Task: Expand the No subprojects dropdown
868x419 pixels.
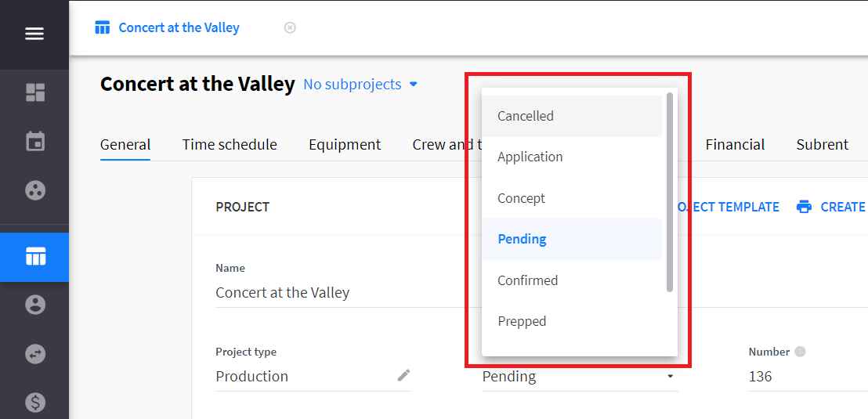Action: [x=360, y=84]
